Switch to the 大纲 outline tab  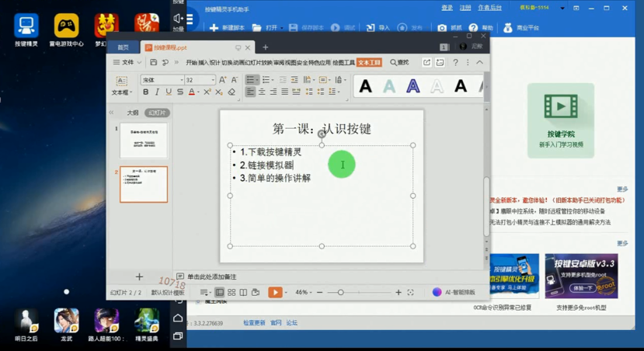133,113
